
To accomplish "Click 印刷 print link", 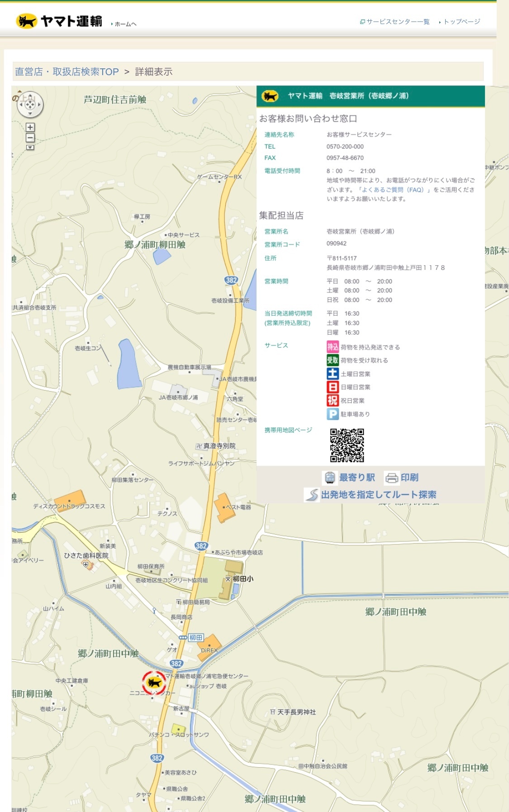I will click(x=409, y=478).
